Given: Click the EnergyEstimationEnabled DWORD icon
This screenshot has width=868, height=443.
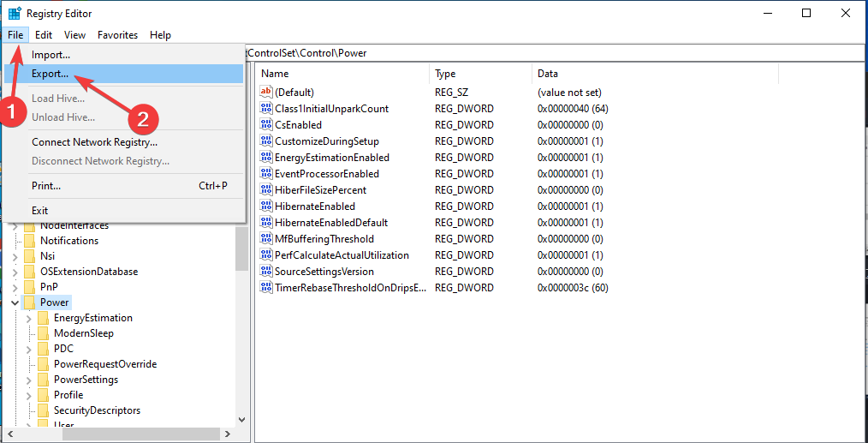Looking at the screenshot, I should pos(266,157).
